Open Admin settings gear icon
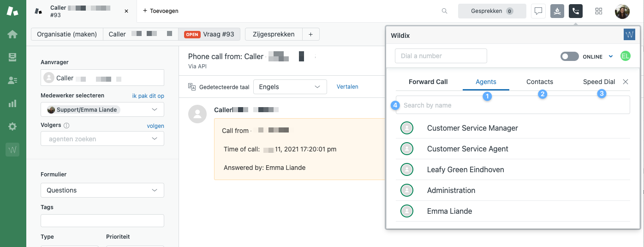Image resolution: width=644 pixels, height=247 pixels. [12, 127]
